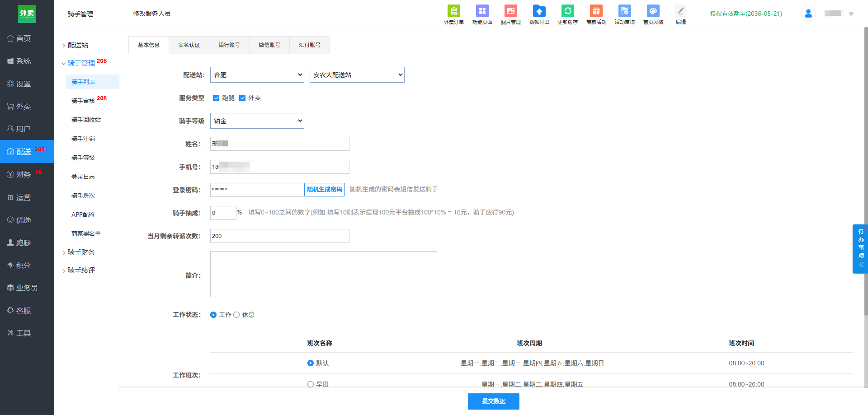Viewport: 868px width, 415px height.
Task: Open the 安农大配送站 station dropdown
Action: click(357, 75)
